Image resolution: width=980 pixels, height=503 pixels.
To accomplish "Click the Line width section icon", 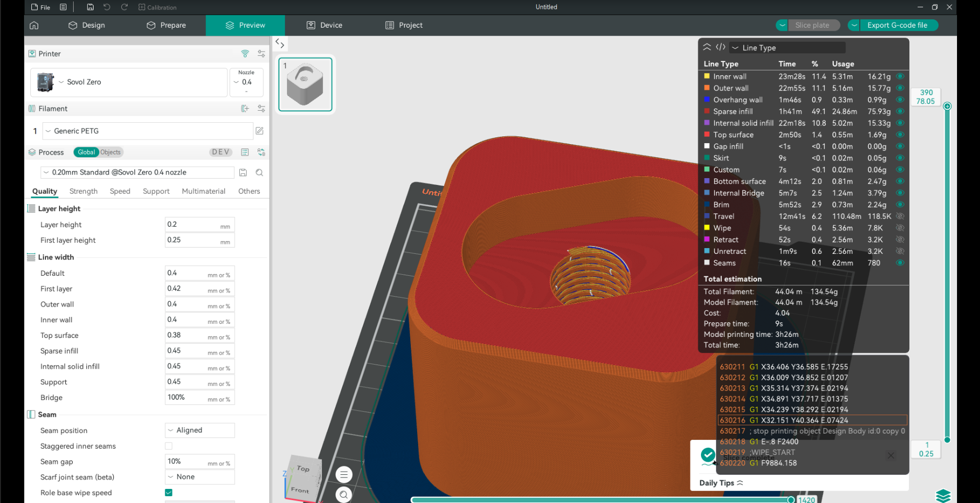I will (x=31, y=257).
